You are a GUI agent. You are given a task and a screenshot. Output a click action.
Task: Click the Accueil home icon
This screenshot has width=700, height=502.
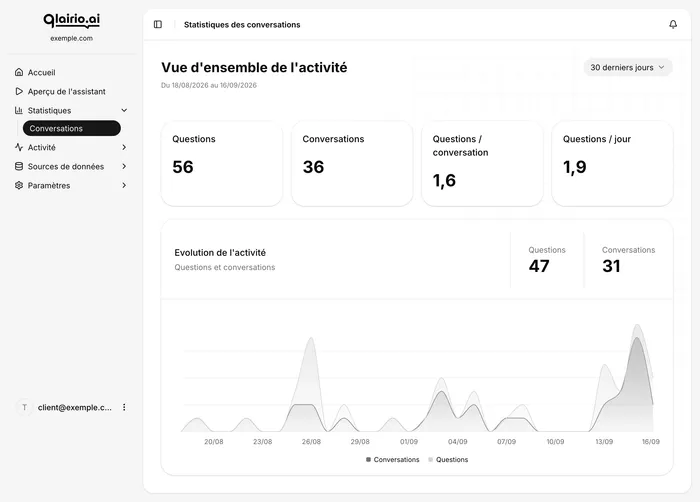(x=19, y=72)
